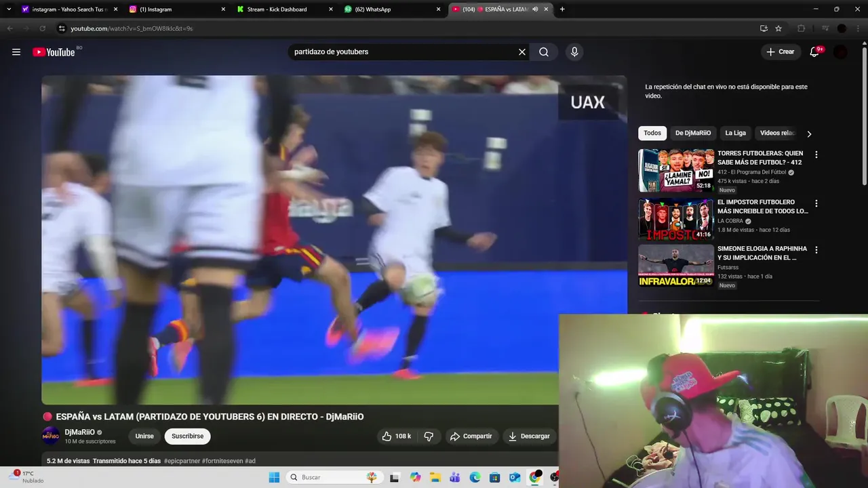Open the YouTube account avatar menu
The width and height of the screenshot is (868, 488).
click(x=841, y=52)
